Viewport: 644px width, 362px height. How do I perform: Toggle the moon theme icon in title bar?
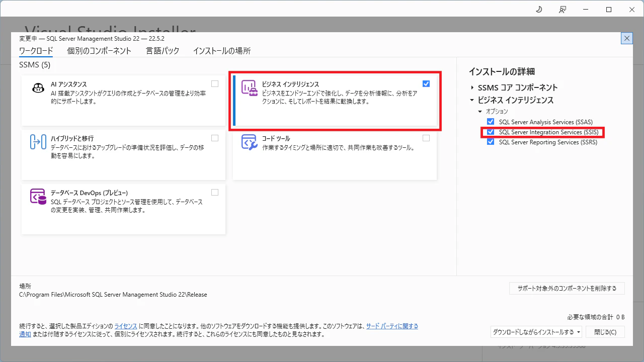tap(539, 10)
